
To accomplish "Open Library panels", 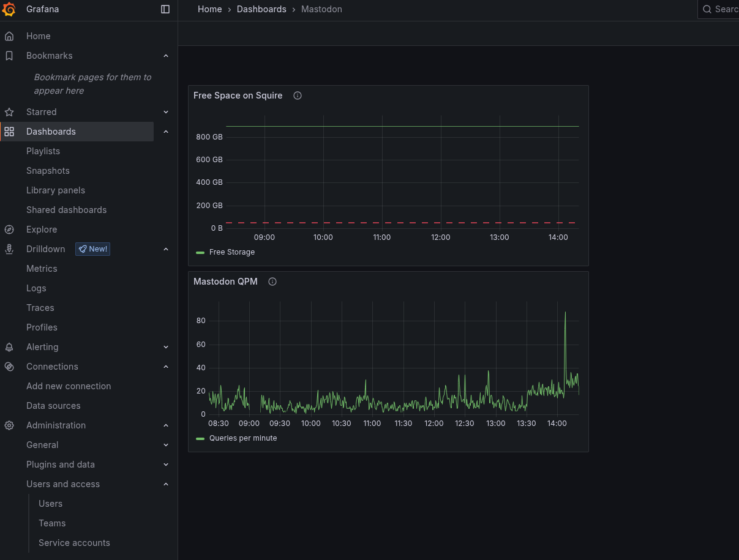I will [56, 190].
